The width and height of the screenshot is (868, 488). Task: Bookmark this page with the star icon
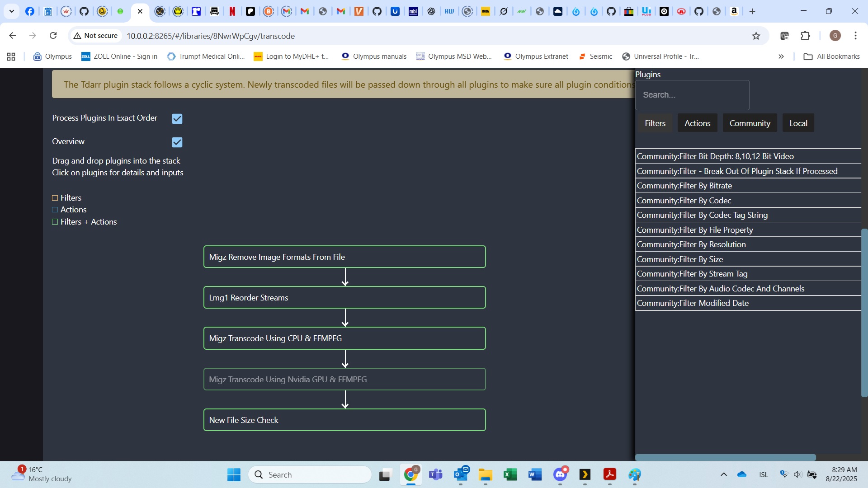(756, 36)
